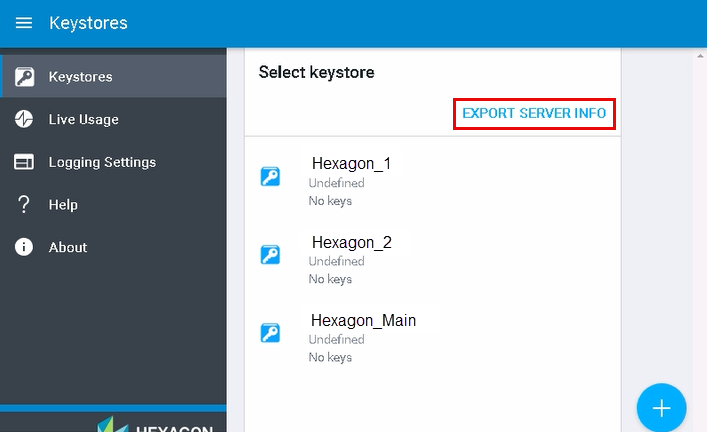
Task: Click the Hexagon logo at sidebar bottom
Action: coord(154,425)
